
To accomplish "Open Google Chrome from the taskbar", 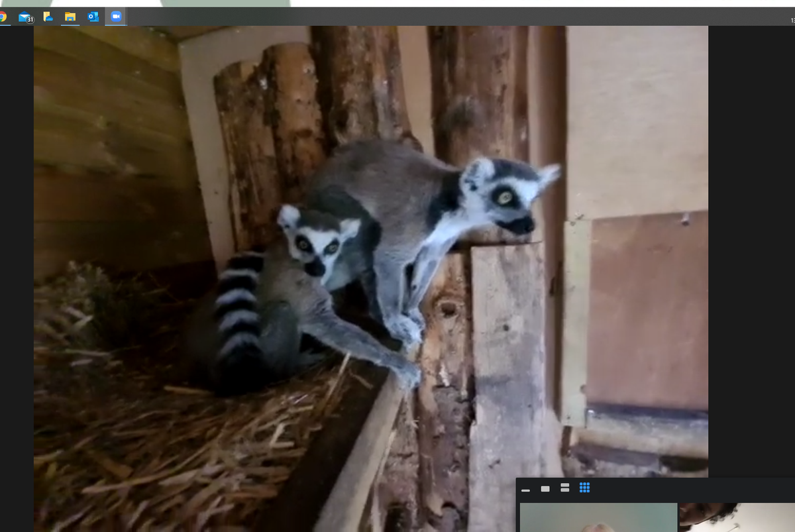I will (x=2, y=17).
